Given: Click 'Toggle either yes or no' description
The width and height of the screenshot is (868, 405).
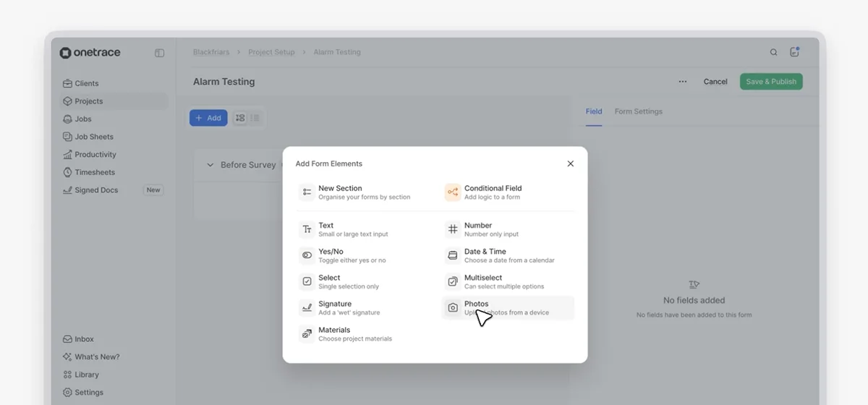Looking at the screenshot, I should click(352, 260).
